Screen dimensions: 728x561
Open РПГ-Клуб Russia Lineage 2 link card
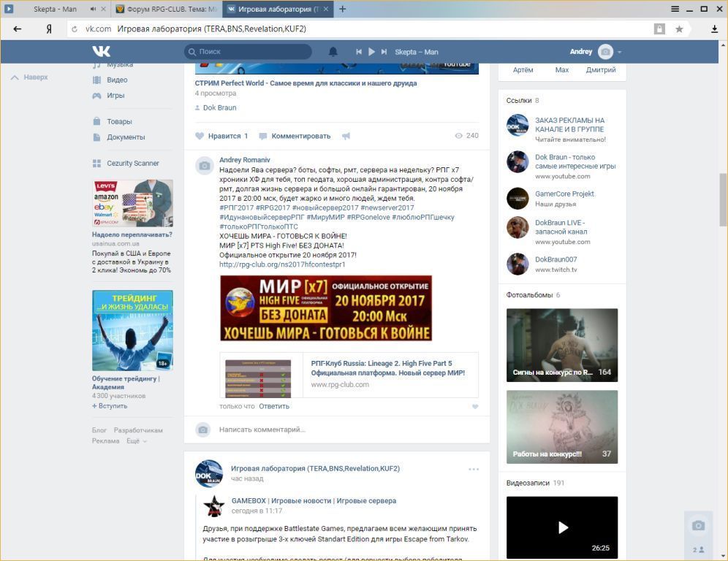[x=349, y=375]
